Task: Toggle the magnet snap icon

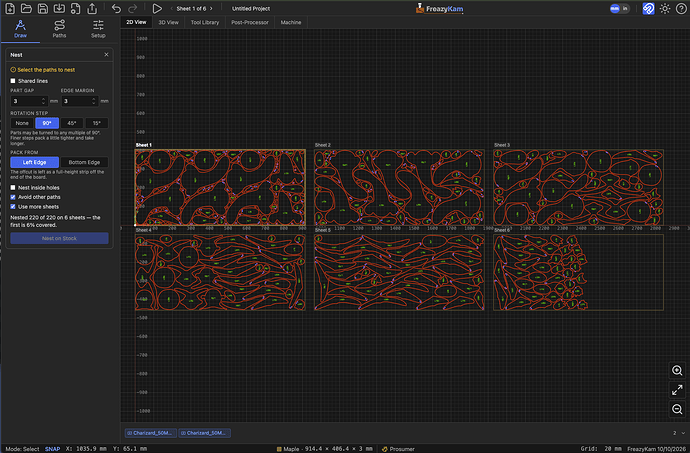Action: click(x=648, y=8)
